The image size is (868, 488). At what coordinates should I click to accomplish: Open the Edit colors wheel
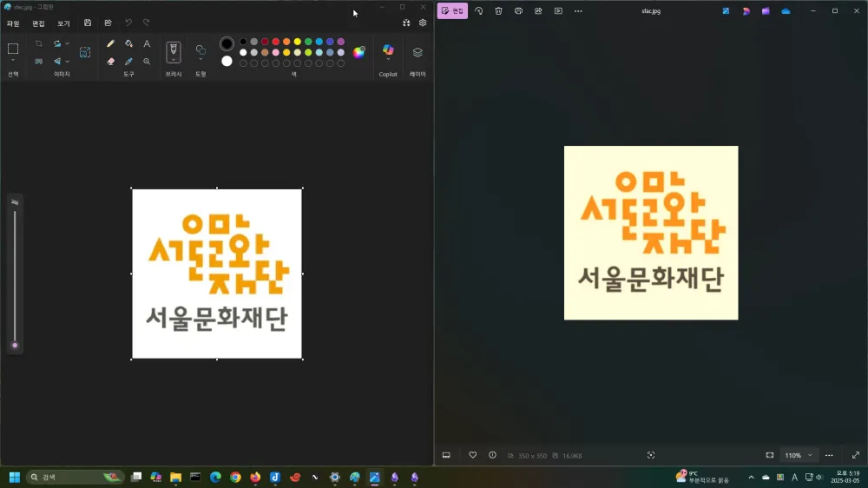(359, 52)
